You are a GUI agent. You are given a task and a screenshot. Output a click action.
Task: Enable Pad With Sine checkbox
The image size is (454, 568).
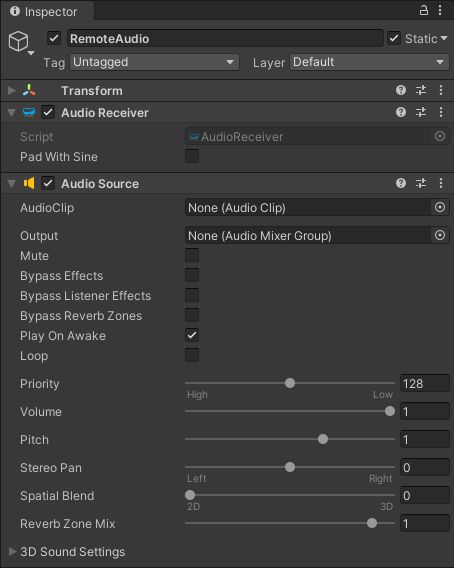192,156
